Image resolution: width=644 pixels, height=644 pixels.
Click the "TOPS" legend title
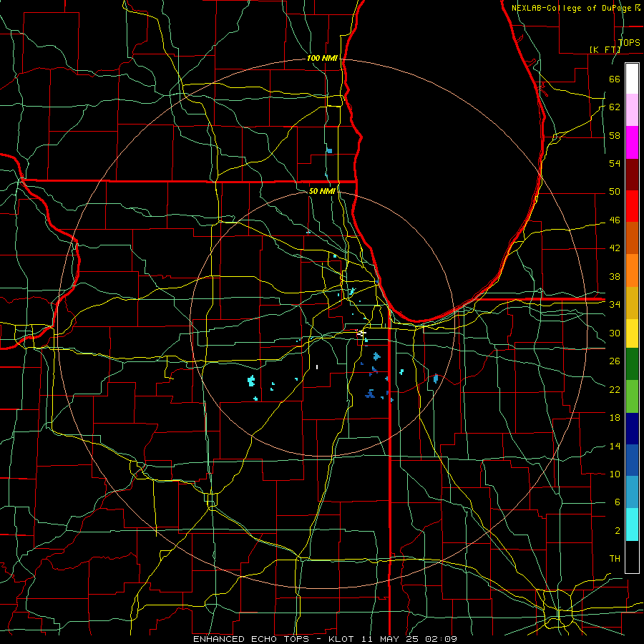629,42
